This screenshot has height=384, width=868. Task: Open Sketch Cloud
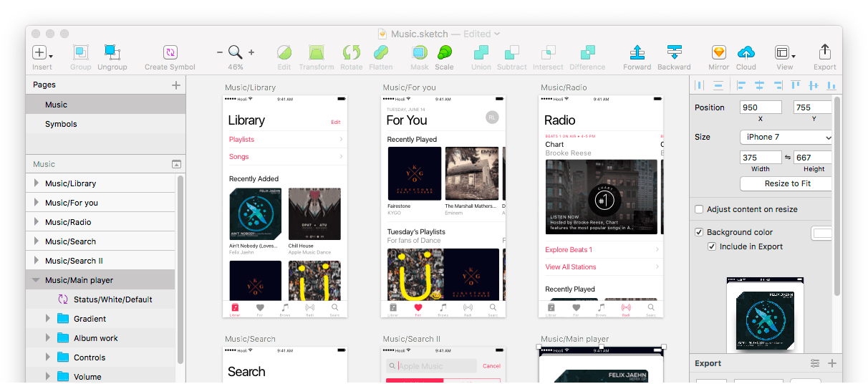pos(746,52)
